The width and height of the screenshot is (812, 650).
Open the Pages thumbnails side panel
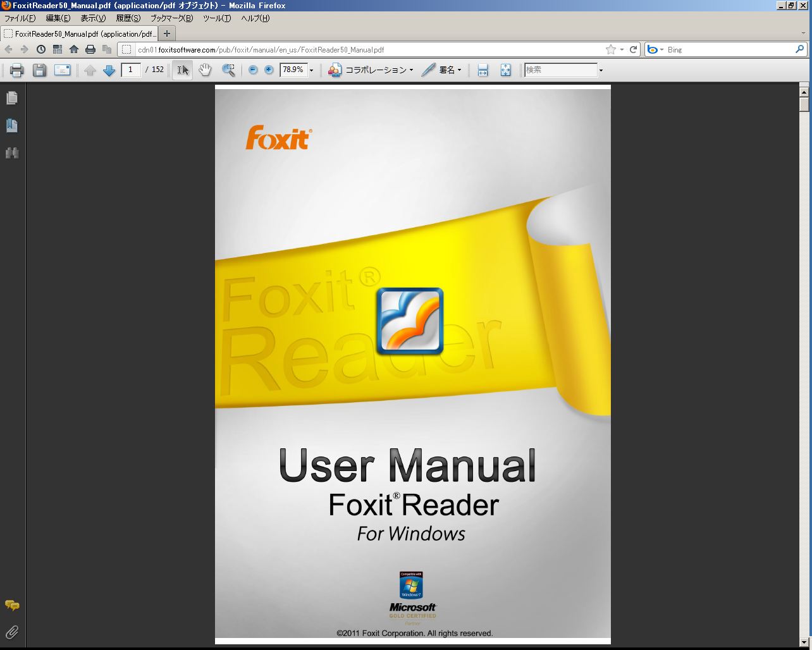12,97
